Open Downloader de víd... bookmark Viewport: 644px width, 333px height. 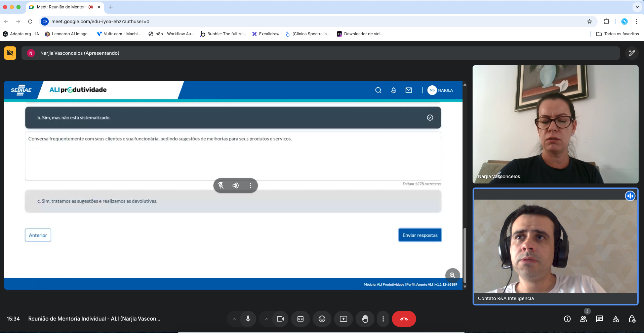(x=360, y=34)
